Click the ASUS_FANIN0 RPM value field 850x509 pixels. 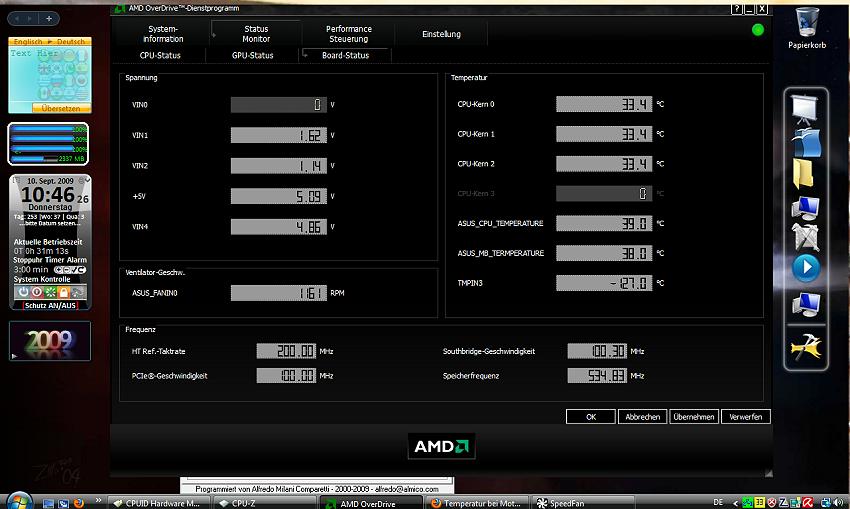click(279, 293)
